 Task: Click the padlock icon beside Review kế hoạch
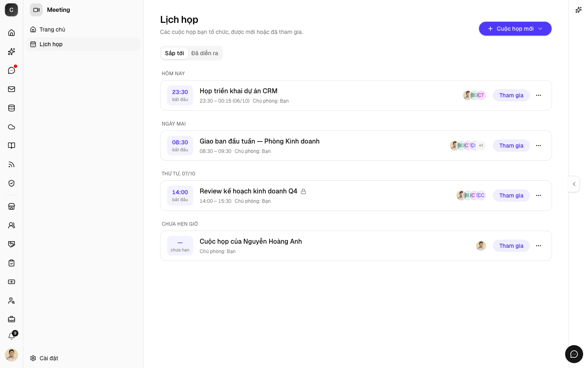(x=303, y=191)
